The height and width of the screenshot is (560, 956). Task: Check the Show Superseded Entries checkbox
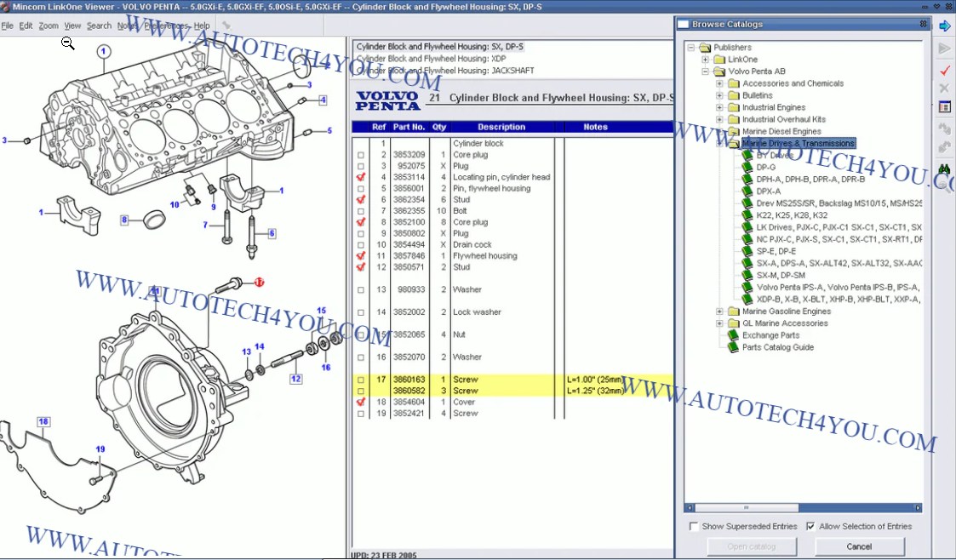coord(694,526)
